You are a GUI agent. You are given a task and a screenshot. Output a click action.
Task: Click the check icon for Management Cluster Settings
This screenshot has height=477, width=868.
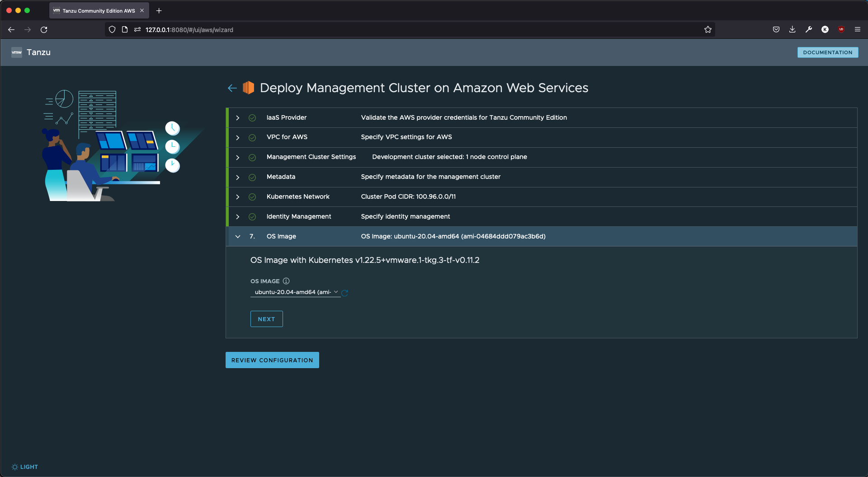(252, 158)
